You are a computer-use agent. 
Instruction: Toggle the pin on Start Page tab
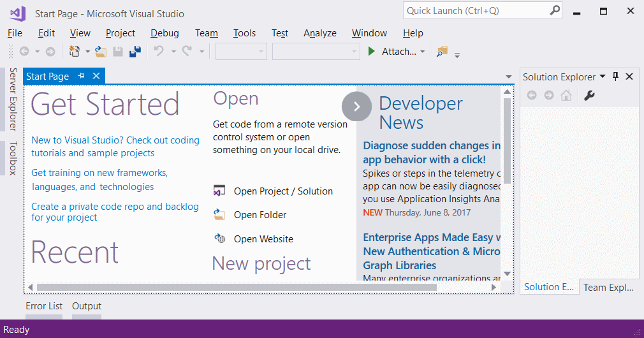point(82,76)
